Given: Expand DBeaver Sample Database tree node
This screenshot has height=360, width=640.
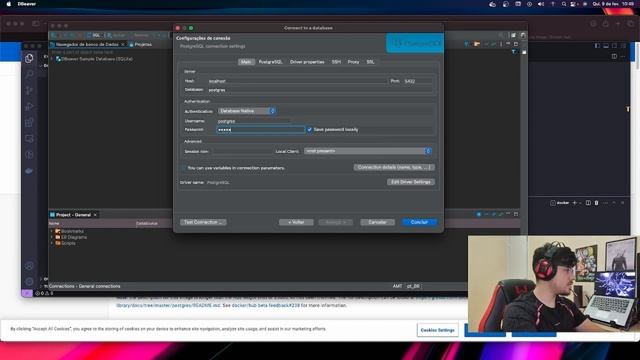Looking at the screenshot, I should pos(52,59).
